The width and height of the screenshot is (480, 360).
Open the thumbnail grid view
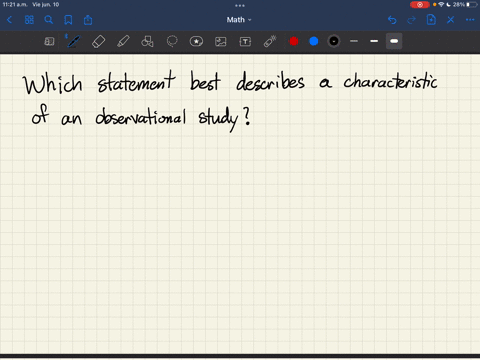tap(29, 20)
